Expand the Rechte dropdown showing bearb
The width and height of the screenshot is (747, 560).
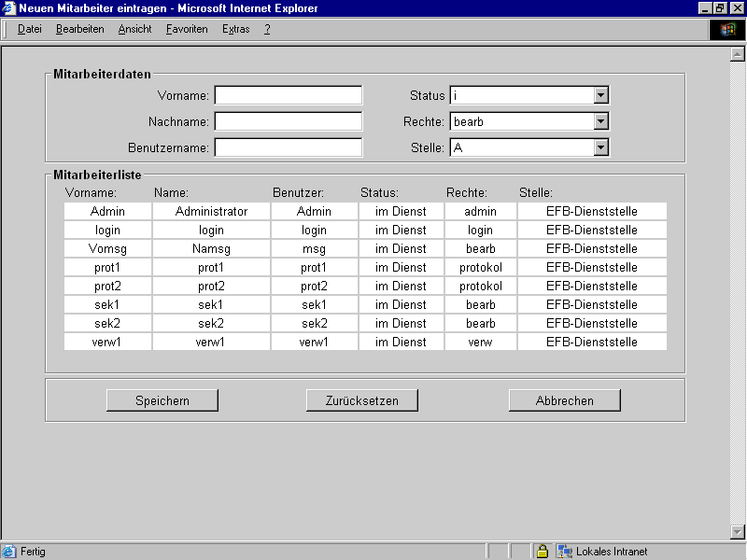click(x=601, y=121)
